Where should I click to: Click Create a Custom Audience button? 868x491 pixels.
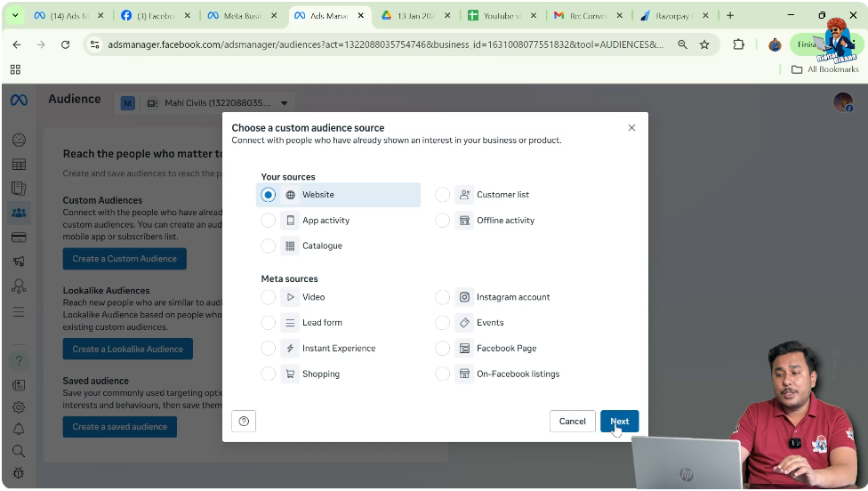click(x=125, y=259)
